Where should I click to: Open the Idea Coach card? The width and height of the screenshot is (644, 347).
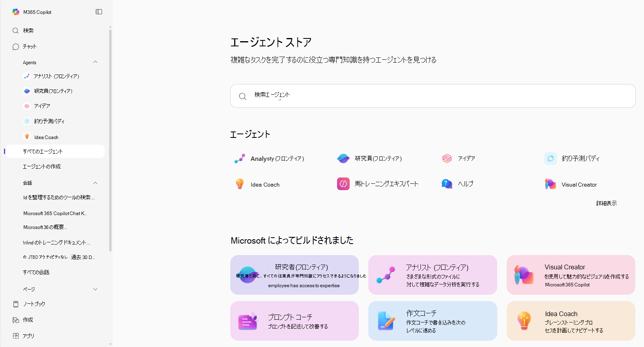[571, 321]
